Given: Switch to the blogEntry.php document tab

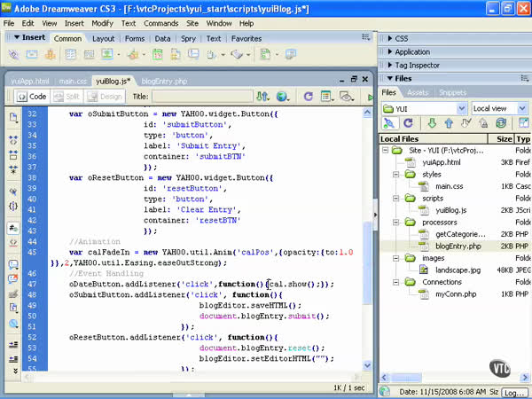Looking at the screenshot, I should click(164, 81).
